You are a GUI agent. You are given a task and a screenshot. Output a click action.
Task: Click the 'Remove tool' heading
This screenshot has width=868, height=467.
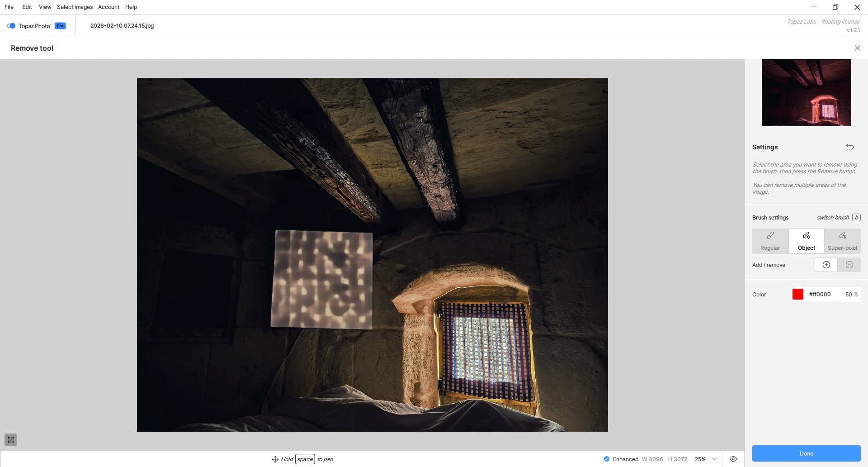point(32,48)
